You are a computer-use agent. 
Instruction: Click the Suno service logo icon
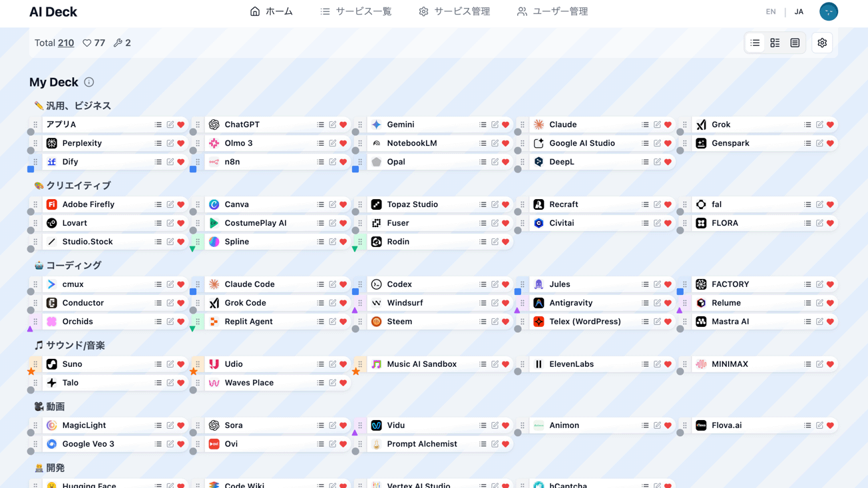click(52, 364)
